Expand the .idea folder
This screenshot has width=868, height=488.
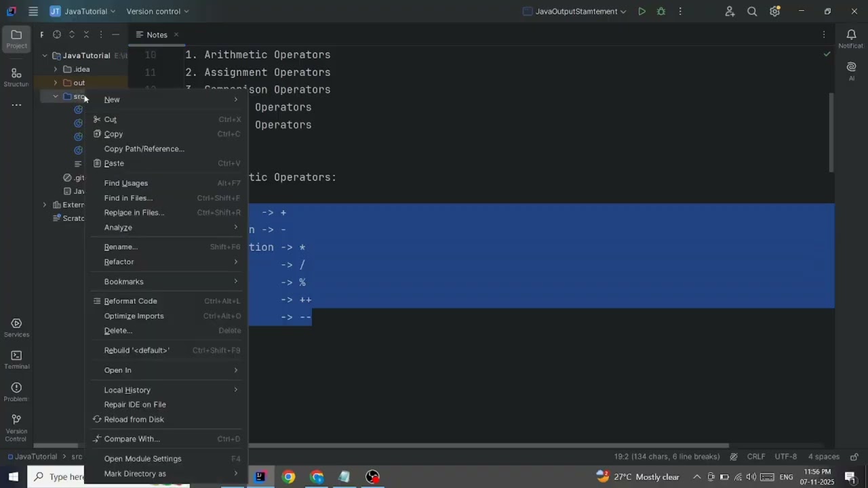click(56, 69)
